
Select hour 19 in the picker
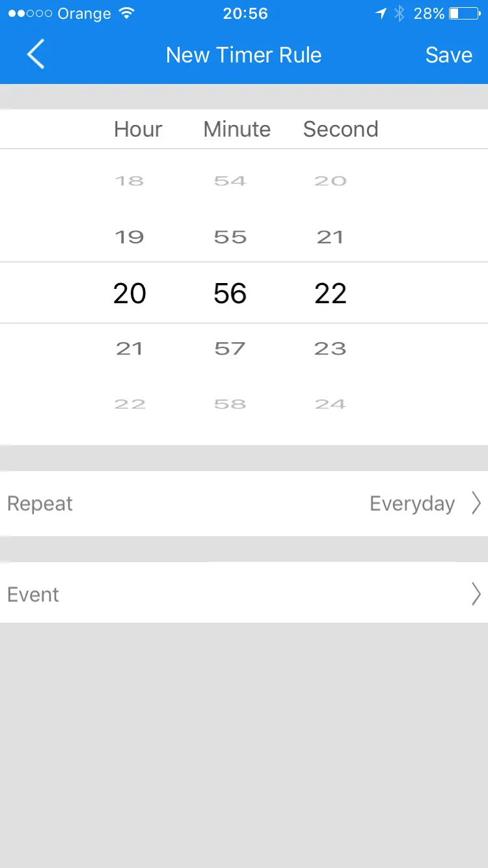click(129, 237)
